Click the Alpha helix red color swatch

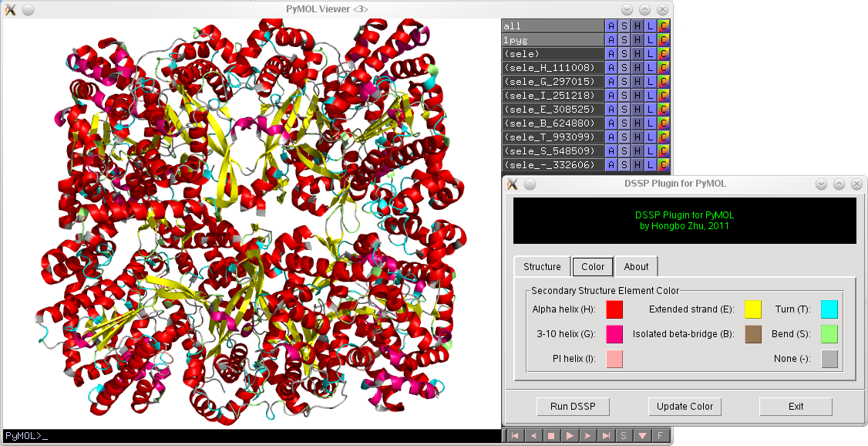coord(614,310)
